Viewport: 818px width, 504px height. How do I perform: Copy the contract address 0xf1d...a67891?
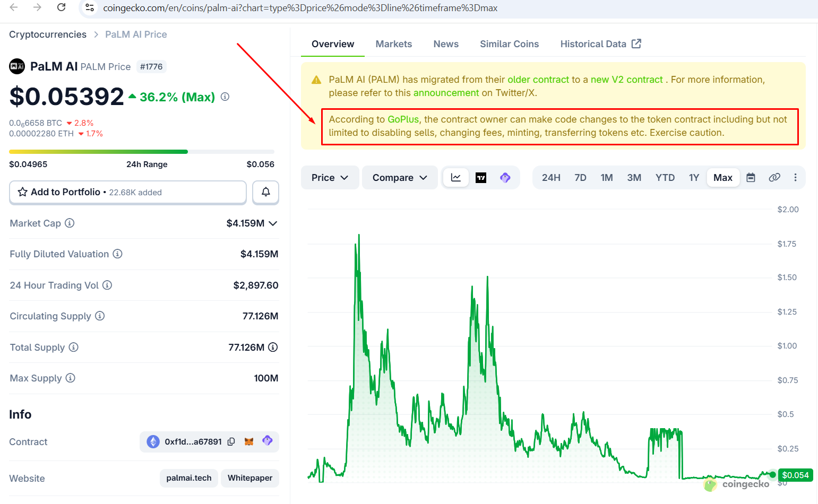231,442
